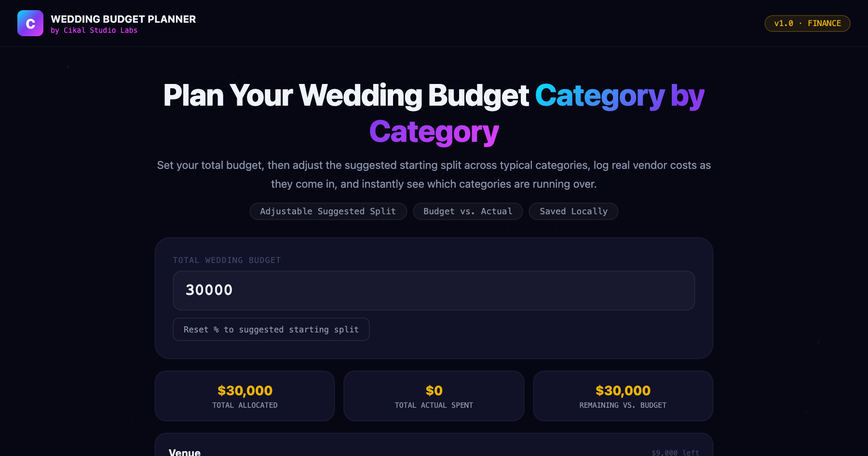Focus the Total Wedding Budget input field

(x=434, y=290)
